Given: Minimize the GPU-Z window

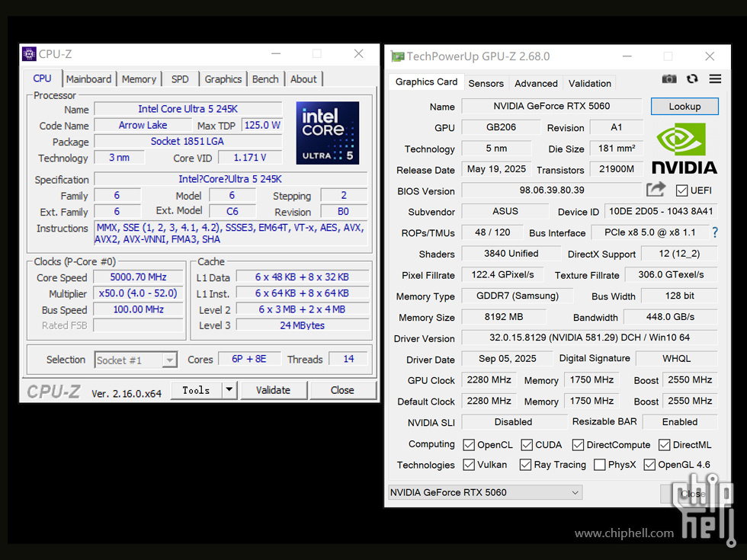Looking at the screenshot, I should click(627, 56).
